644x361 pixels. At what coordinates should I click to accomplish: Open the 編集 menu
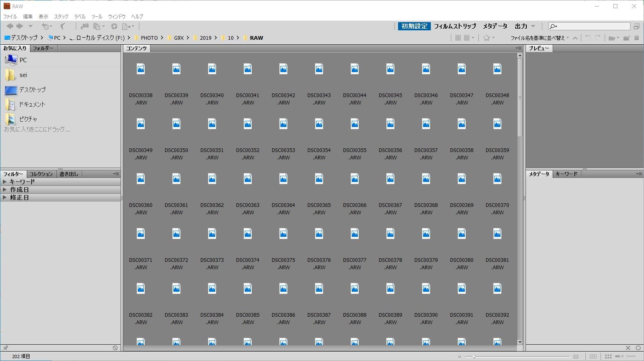coord(28,16)
